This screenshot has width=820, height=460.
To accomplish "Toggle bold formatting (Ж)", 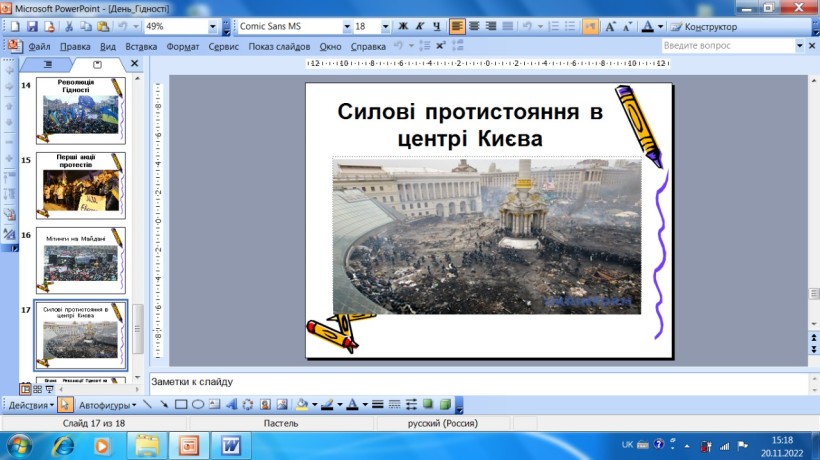I will click(x=403, y=26).
